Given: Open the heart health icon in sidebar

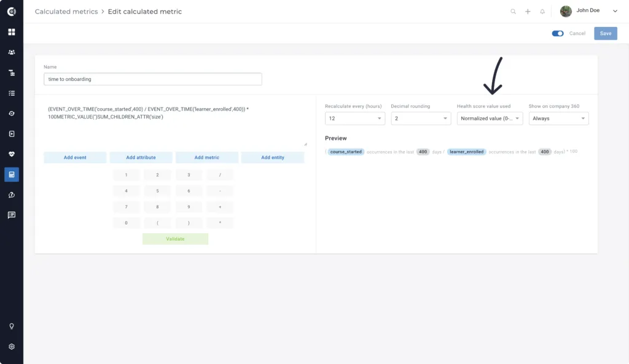Looking at the screenshot, I should click(x=12, y=154).
